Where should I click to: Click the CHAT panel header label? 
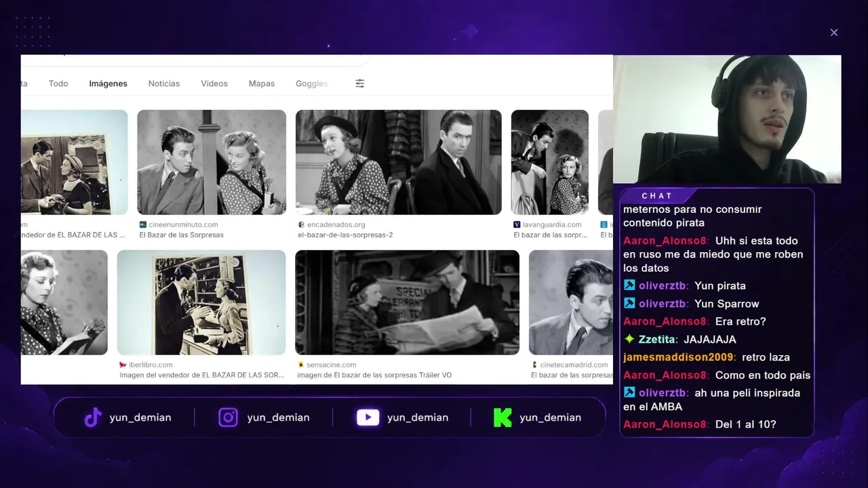coord(657,196)
